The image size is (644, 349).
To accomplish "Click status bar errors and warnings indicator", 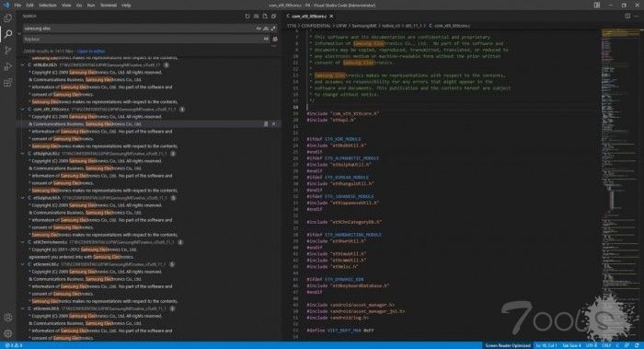I will click(13, 345).
